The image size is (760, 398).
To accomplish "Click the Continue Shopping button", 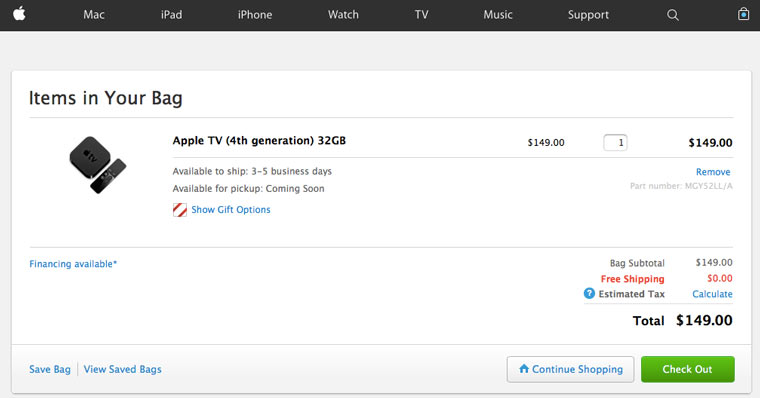I will tap(570, 369).
